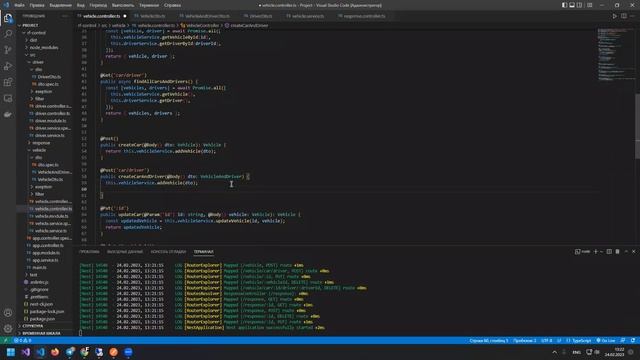Screen dimensions: 640x360
Task: Click the line and column position indicator
Action: click(x=489, y=340)
